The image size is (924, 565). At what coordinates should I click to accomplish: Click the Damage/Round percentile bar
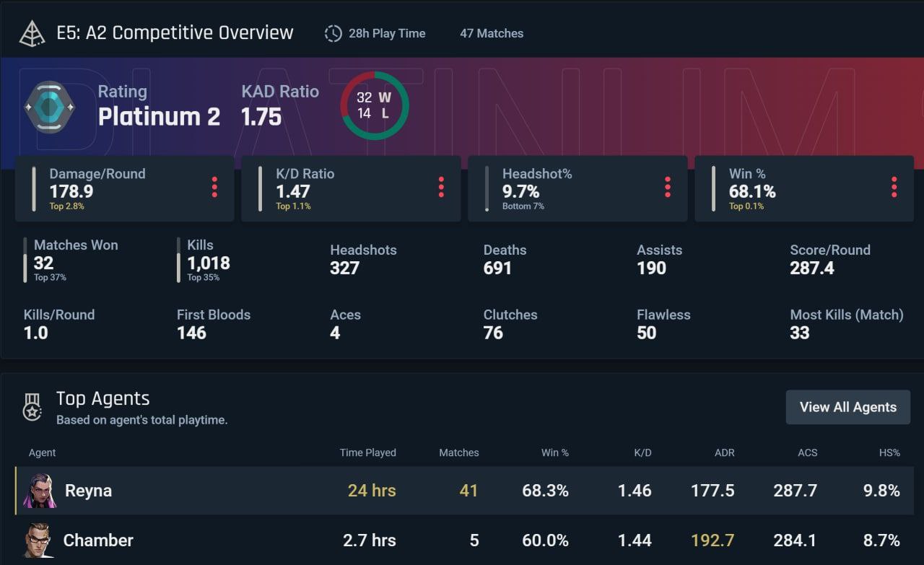click(x=34, y=189)
